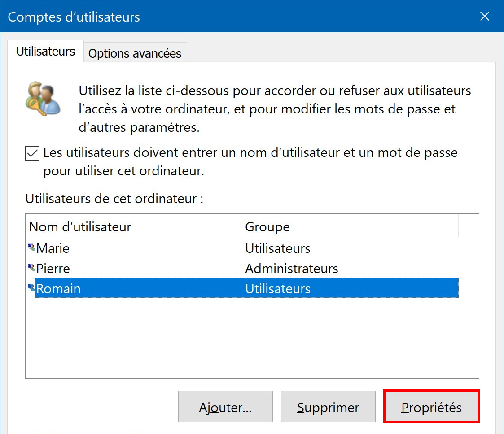
Task: Click the Ajouter... button
Action: coord(225,406)
